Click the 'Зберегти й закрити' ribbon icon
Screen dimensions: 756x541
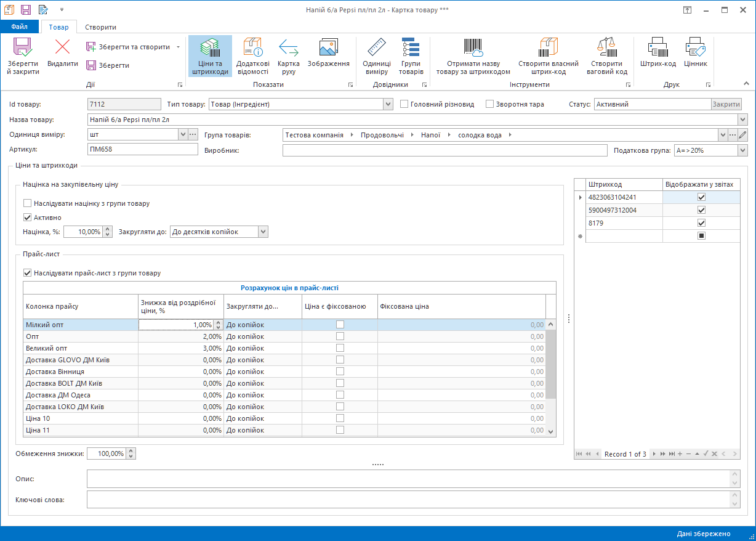[x=23, y=55]
